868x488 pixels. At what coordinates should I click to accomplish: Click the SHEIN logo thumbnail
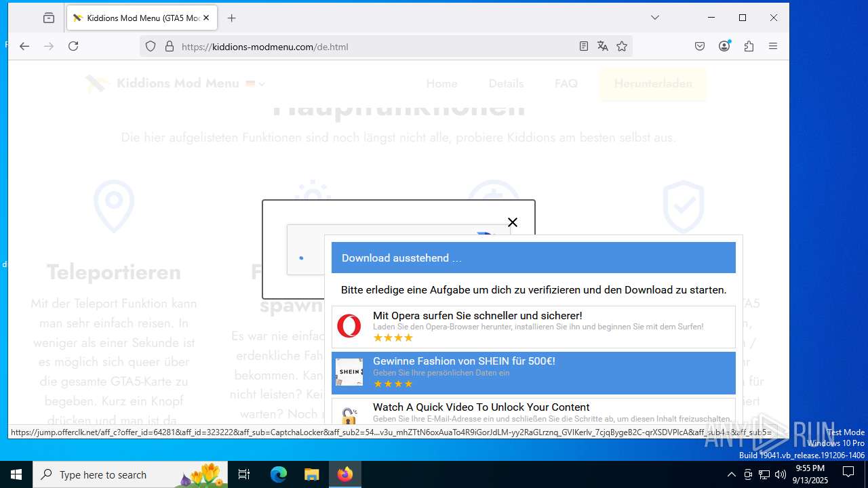click(x=349, y=372)
